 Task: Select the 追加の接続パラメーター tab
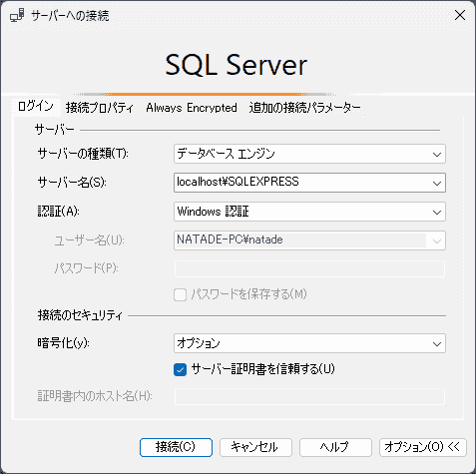(x=304, y=108)
